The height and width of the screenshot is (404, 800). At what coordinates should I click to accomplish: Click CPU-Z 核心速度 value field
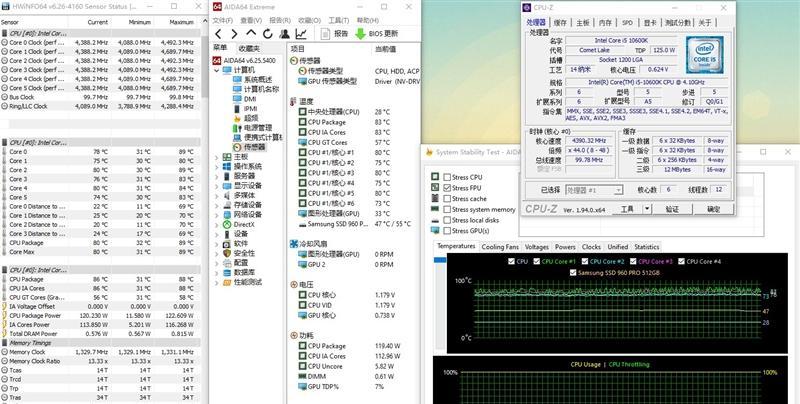click(x=590, y=140)
